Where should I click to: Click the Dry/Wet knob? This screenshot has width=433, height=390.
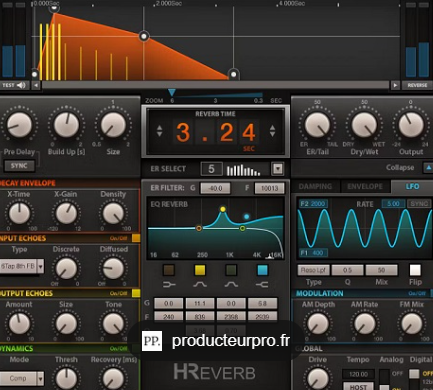[x=364, y=125]
